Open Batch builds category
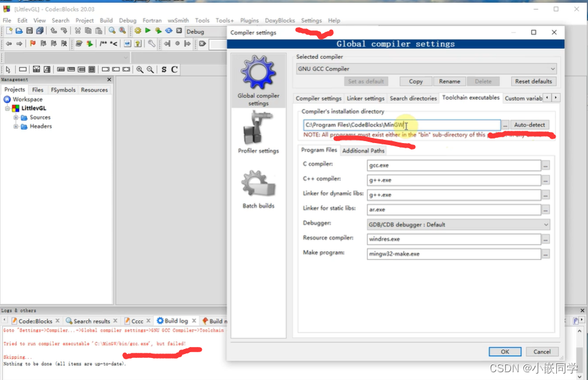 258,188
